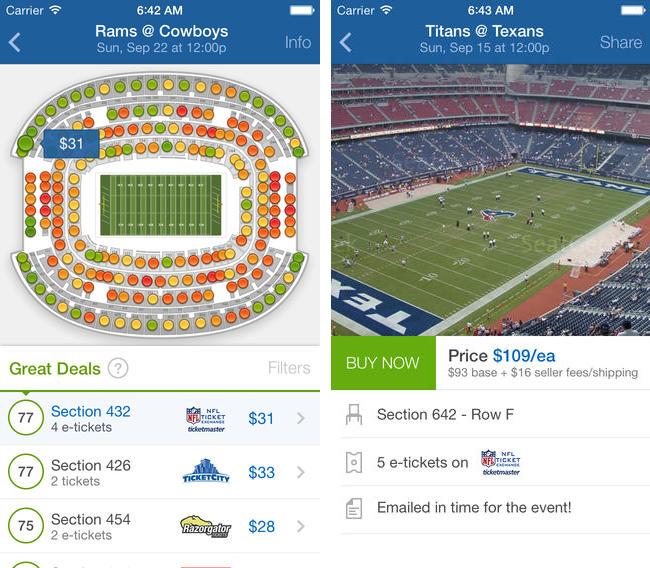Tap the deal score 77 badge for Section 432

26,418
